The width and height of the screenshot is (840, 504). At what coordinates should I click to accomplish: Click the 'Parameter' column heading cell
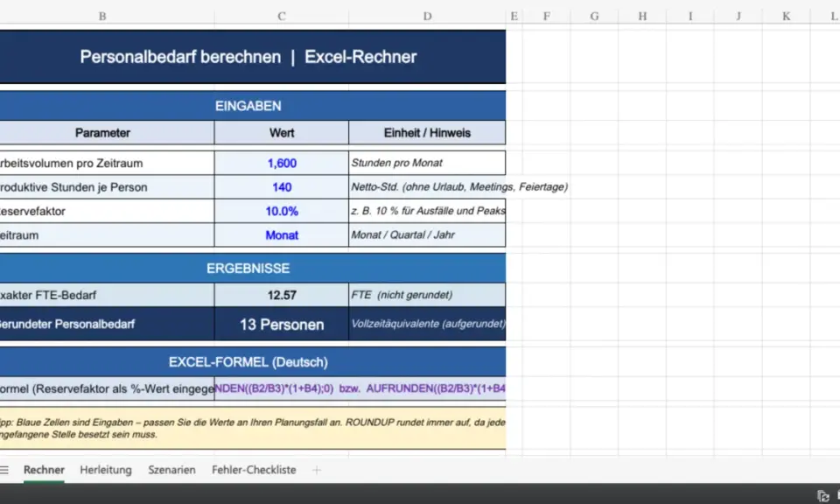point(107,133)
